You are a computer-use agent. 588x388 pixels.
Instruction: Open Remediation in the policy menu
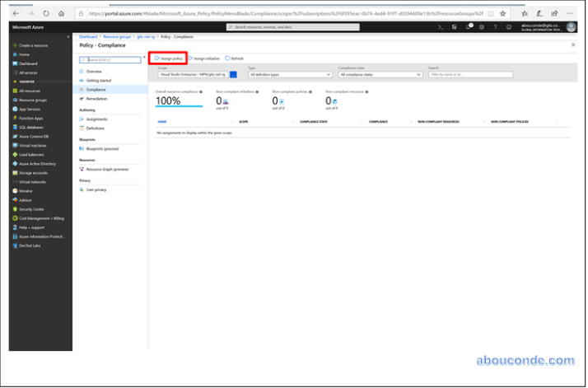(x=96, y=98)
